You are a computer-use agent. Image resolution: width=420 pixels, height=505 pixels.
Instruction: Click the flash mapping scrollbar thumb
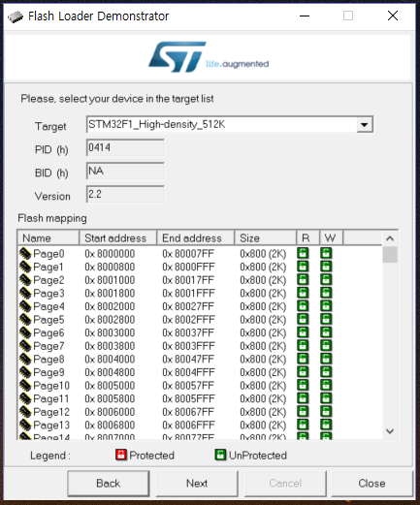tap(390, 255)
